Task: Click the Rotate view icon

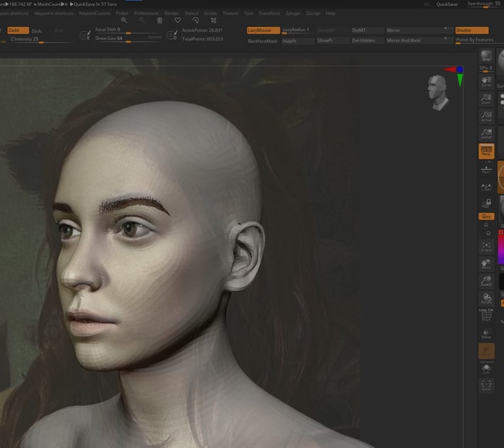Action: click(x=486, y=298)
